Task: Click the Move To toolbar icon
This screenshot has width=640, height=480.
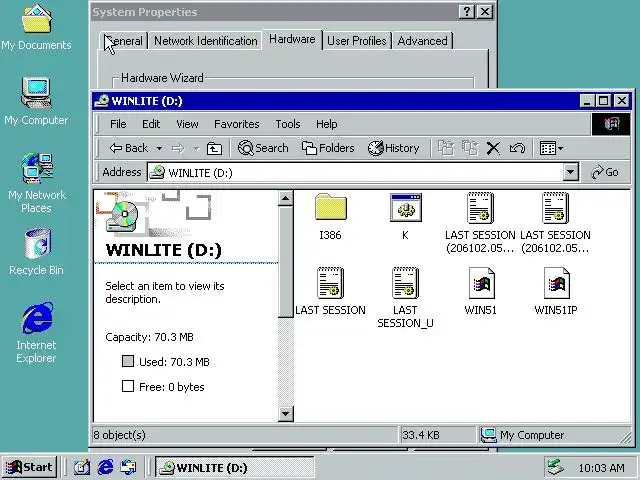Action: pos(446,148)
